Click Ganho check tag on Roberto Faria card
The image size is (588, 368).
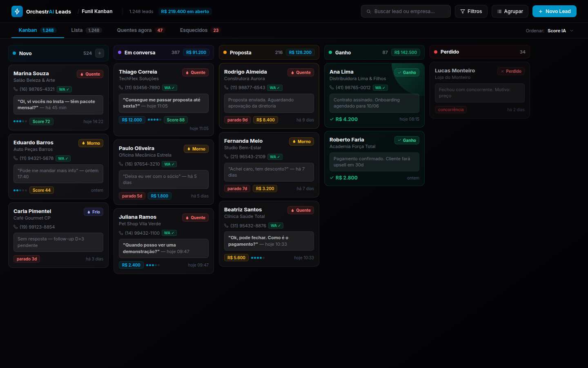407,140
